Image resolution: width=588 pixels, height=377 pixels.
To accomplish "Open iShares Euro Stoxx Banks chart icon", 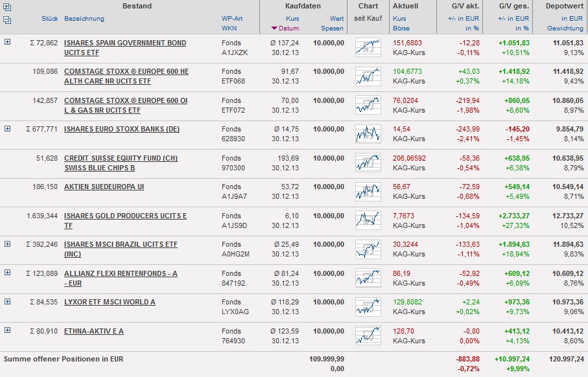I will 368,133.
